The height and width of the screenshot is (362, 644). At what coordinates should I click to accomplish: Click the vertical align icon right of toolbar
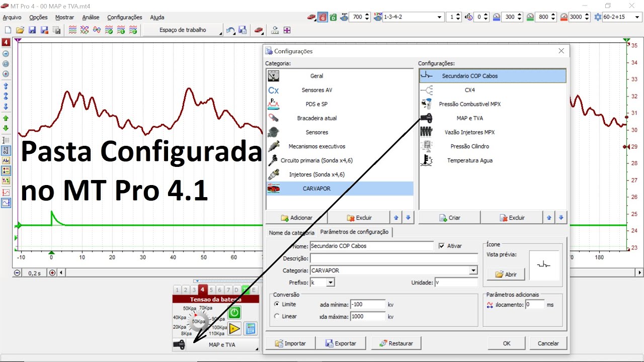(x=287, y=30)
